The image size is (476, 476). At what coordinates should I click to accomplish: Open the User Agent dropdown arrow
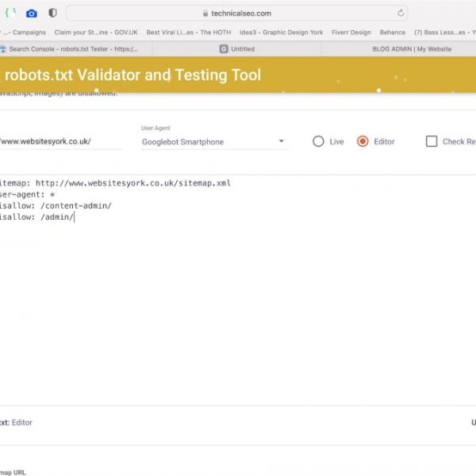[281, 142]
